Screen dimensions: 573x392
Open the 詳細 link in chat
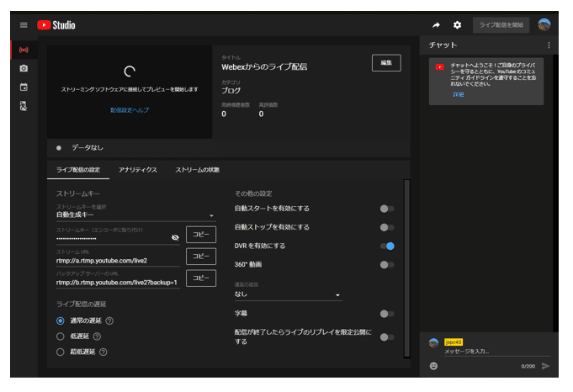click(459, 94)
